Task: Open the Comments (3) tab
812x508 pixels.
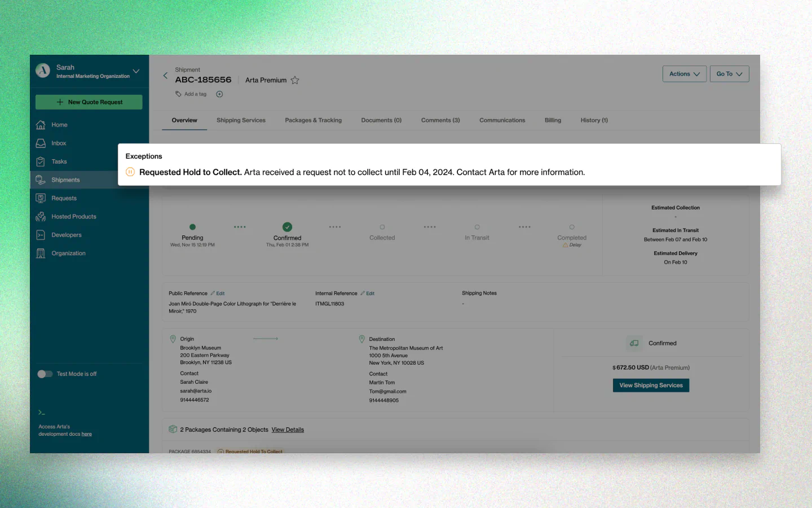Action: [440, 120]
